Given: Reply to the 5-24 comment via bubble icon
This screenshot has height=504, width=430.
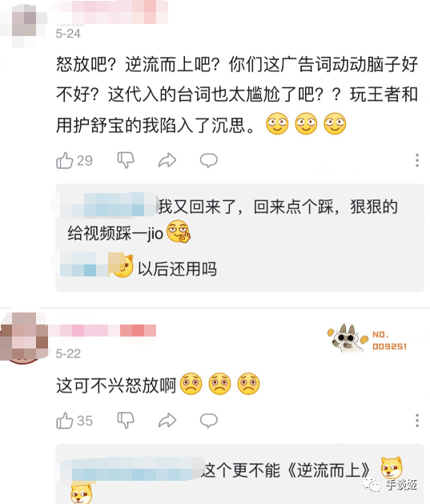Looking at the screenshot, I should coord(209,160).
